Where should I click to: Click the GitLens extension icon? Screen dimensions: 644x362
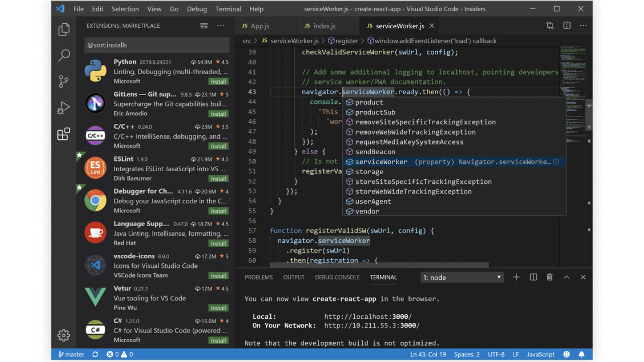point(95,104)
